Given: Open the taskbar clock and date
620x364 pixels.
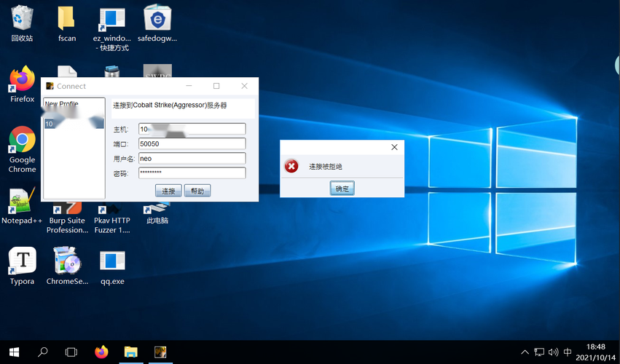Looking at the screenshot, I should pyautogui.click(x=596, y=352).
